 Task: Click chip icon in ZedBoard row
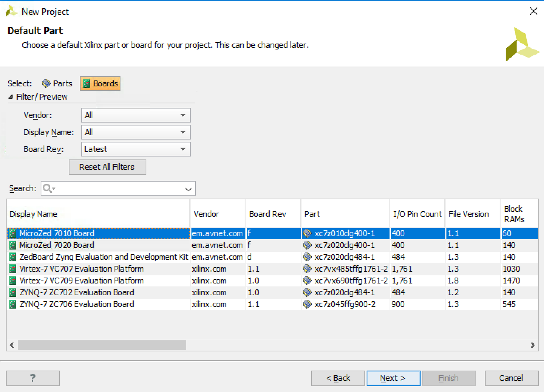click(307, 257)
